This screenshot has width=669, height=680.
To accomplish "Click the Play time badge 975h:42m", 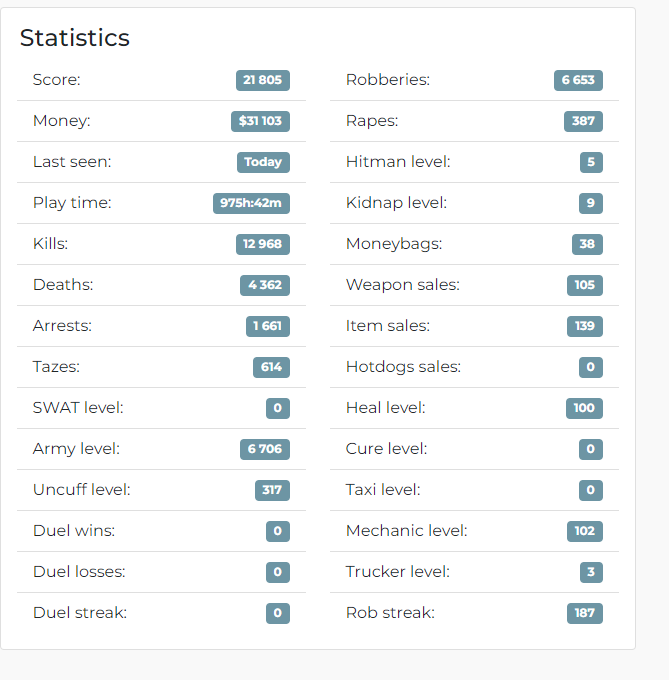I will coord(251,203).
